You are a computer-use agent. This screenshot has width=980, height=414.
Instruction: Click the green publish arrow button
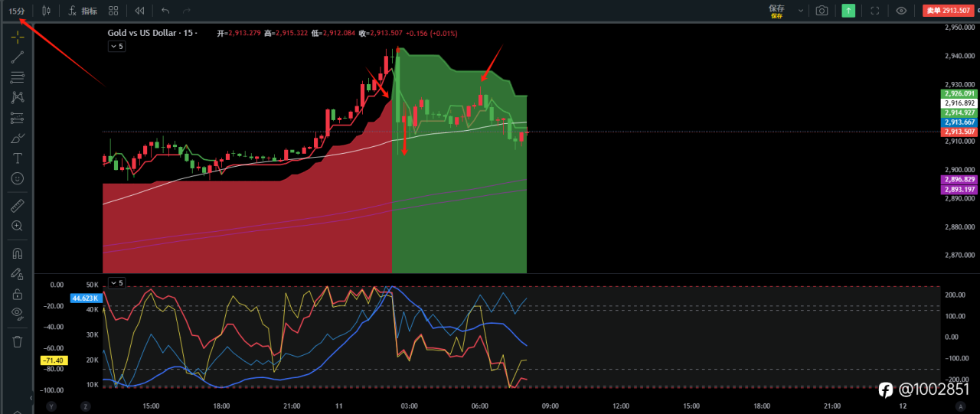[848, 11]
